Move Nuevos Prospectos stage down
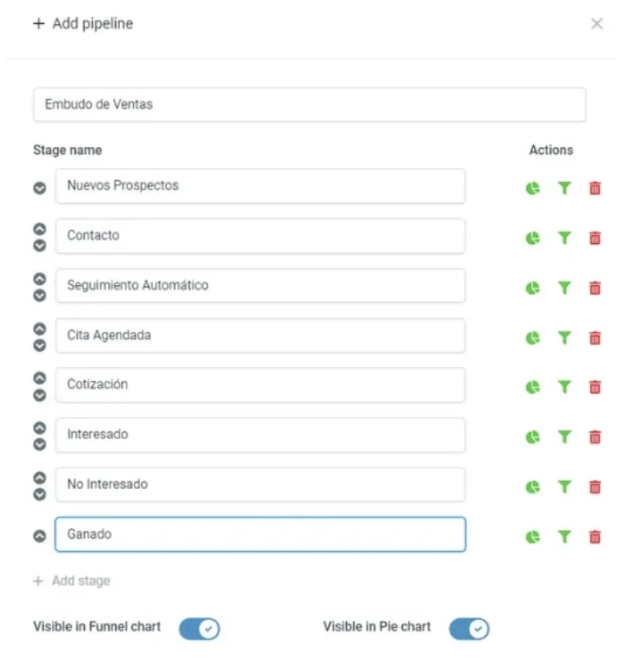The image size is (624, 672). click(x=40, y=188)
